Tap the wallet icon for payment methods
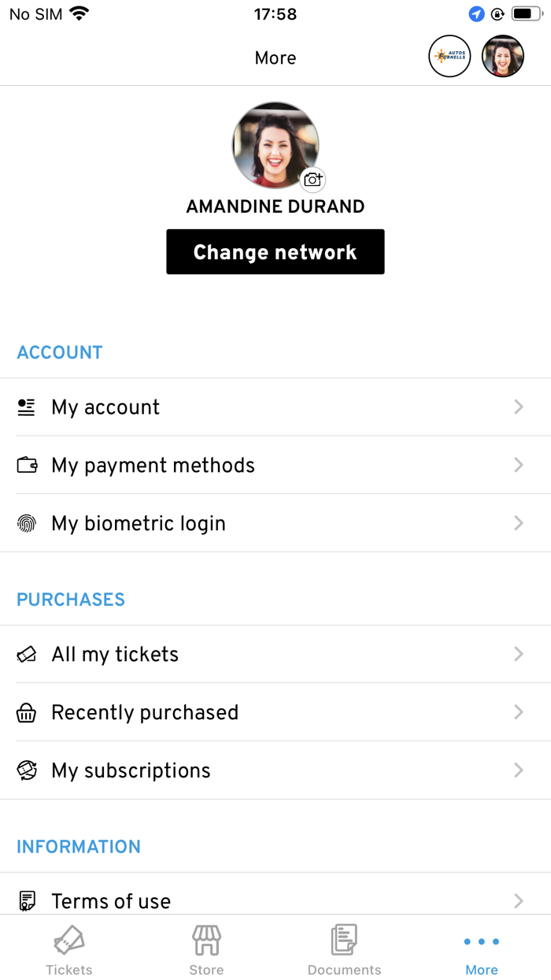This screenshot has width=551, height=980. [27, 465]
